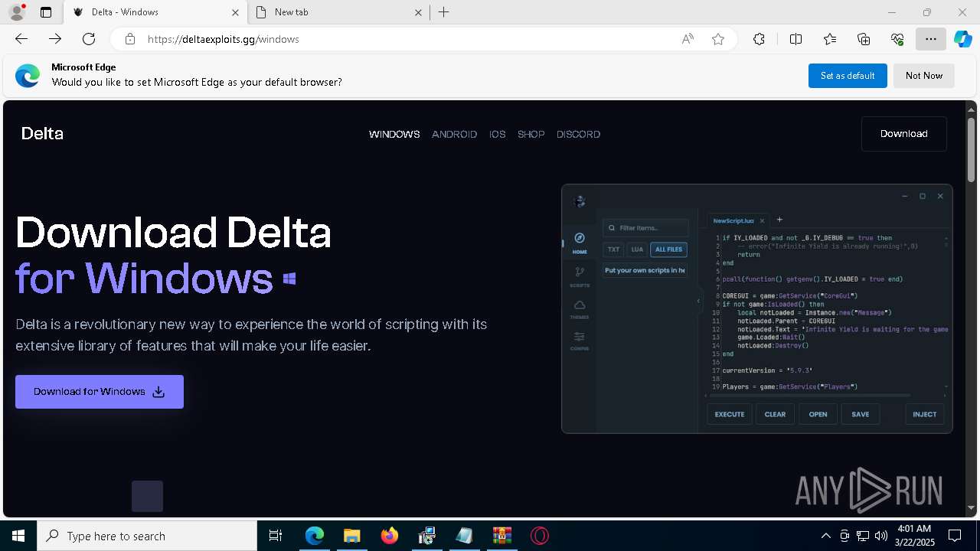Open the network tray icon

point(862,536)
